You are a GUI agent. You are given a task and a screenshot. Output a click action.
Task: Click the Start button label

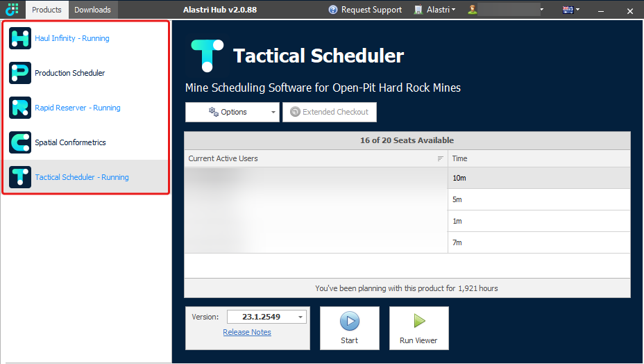[x=349, y=340]
